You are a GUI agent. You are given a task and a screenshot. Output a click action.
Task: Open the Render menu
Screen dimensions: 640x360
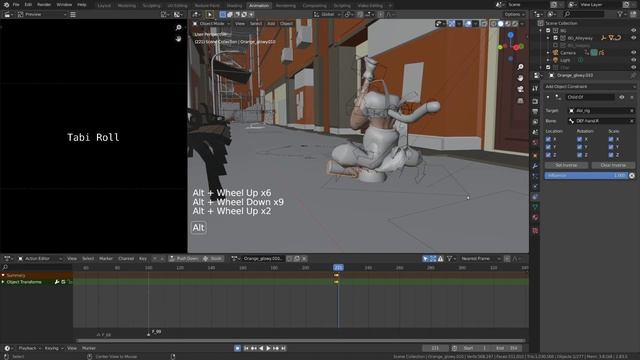(x=44, y=5)
